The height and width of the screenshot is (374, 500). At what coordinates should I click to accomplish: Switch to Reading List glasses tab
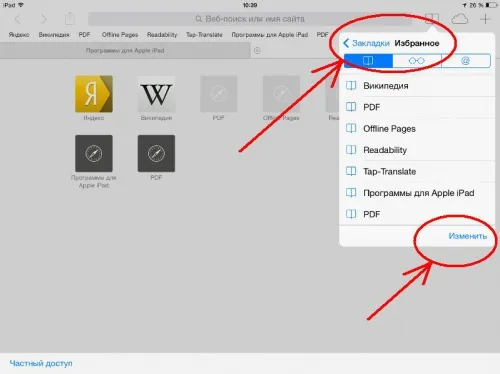tap(417, 61)
